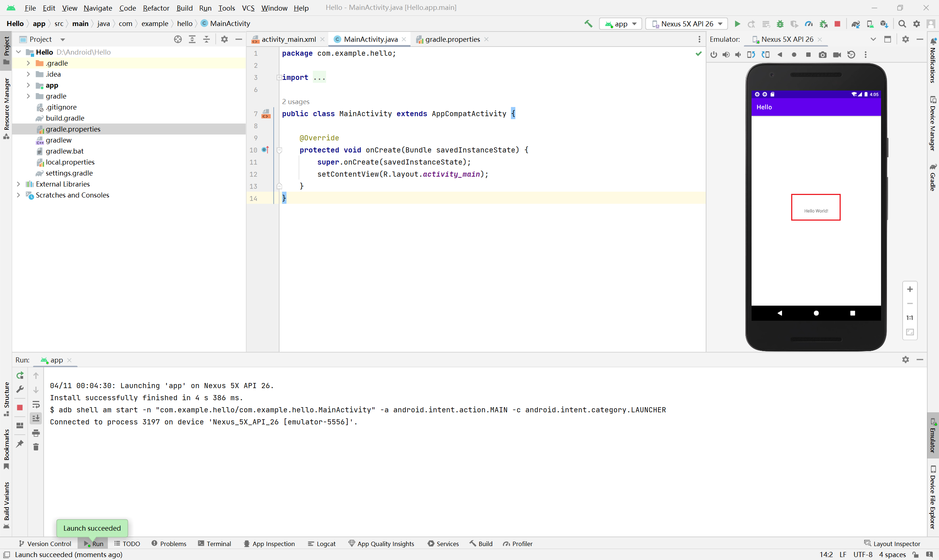
Task: Click the emulator toolbar Home circle
Action: click(794, 55)
